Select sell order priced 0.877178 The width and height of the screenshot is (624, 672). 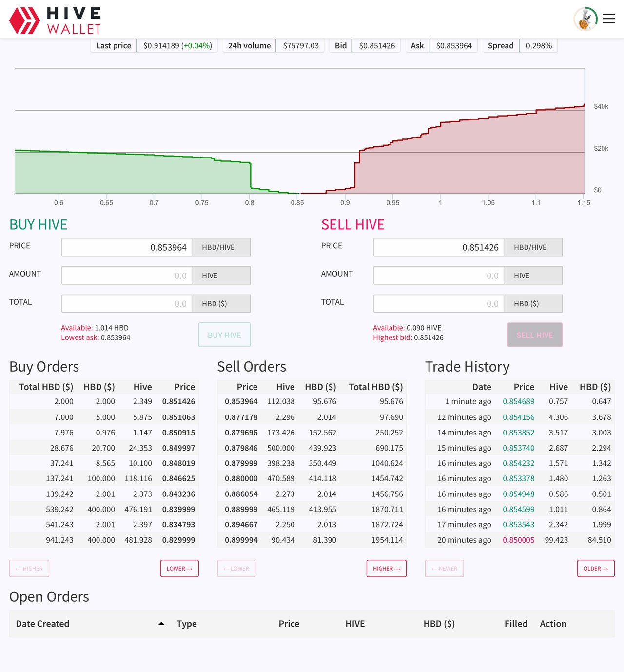pyautogui.click(x=312, y=417)
